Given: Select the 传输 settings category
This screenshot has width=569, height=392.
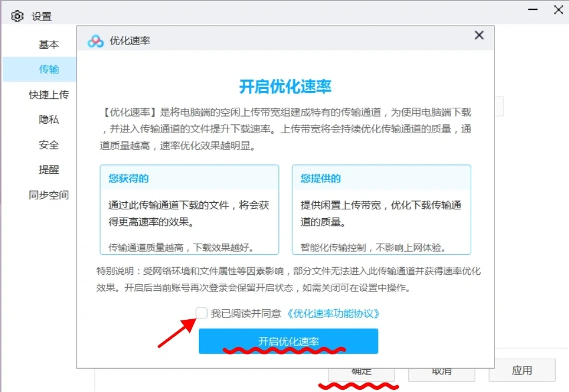Looking at the screenshot, I should pos(48,69).
